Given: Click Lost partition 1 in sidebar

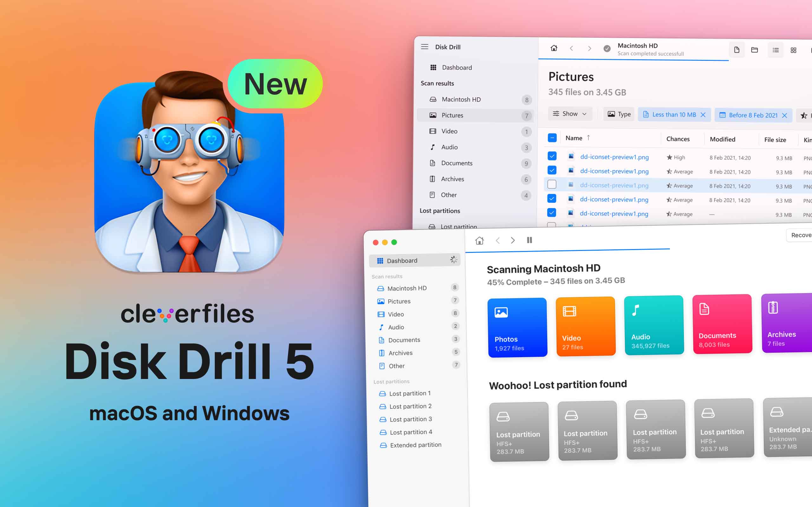Looking at the screenshot, I should pyautogui.click(x=410, y=393).
